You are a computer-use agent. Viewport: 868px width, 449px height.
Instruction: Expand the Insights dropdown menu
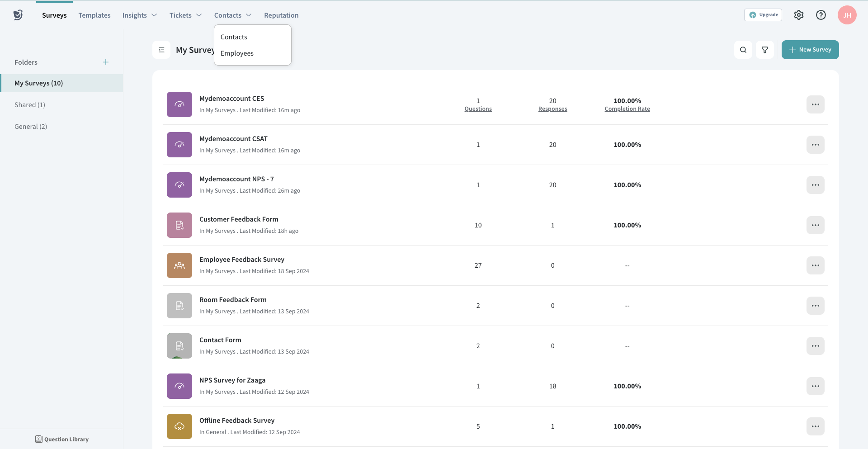[x=139, y=15]
